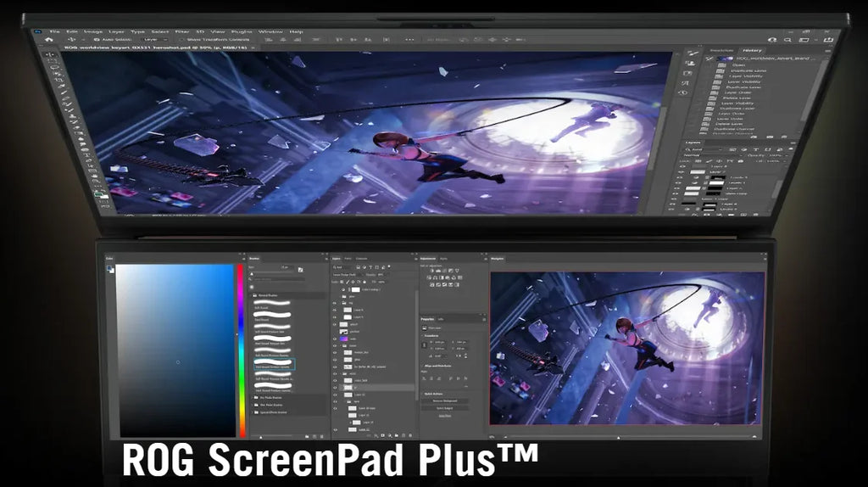Add a Vibrance adjustment
The width and height of the screenshot is (868, 487).
(457, 271)
